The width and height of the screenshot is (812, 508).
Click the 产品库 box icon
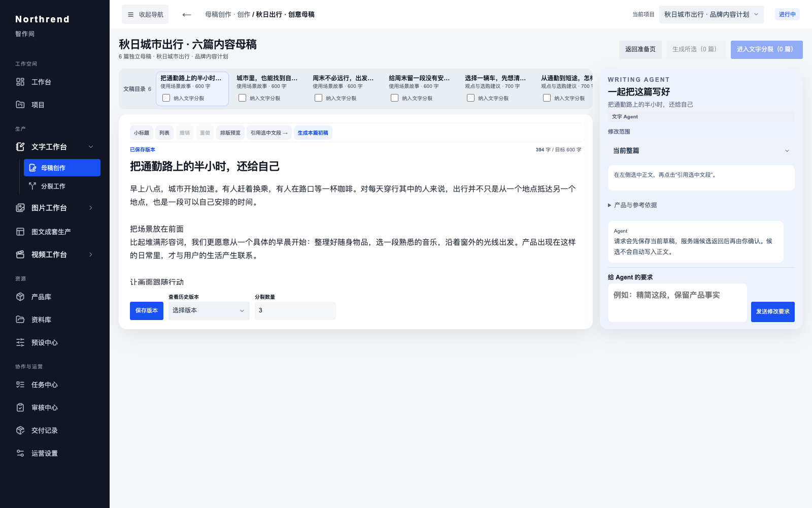[x=20, y=297]
